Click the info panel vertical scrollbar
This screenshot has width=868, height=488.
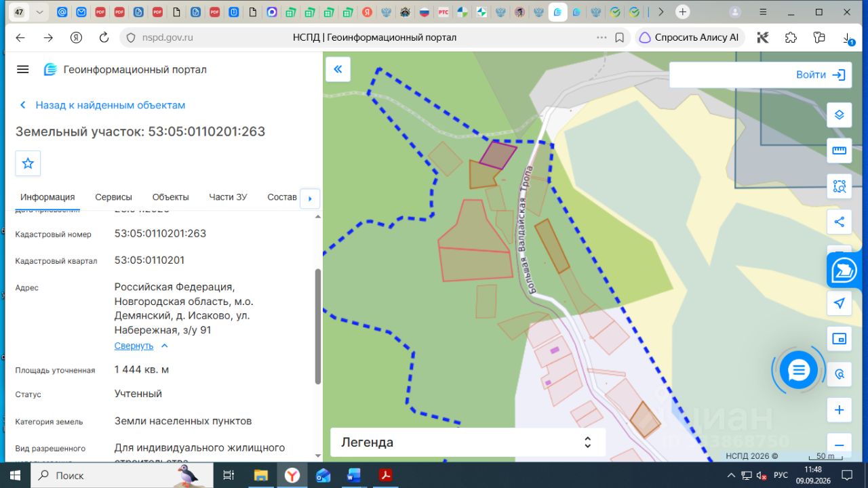click(x=318, y=325)
